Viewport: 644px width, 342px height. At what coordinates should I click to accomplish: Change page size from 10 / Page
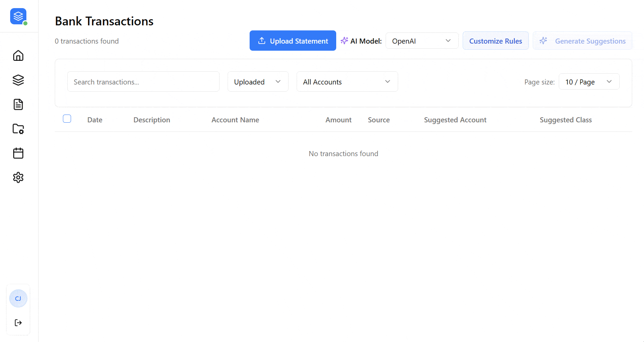589,82
